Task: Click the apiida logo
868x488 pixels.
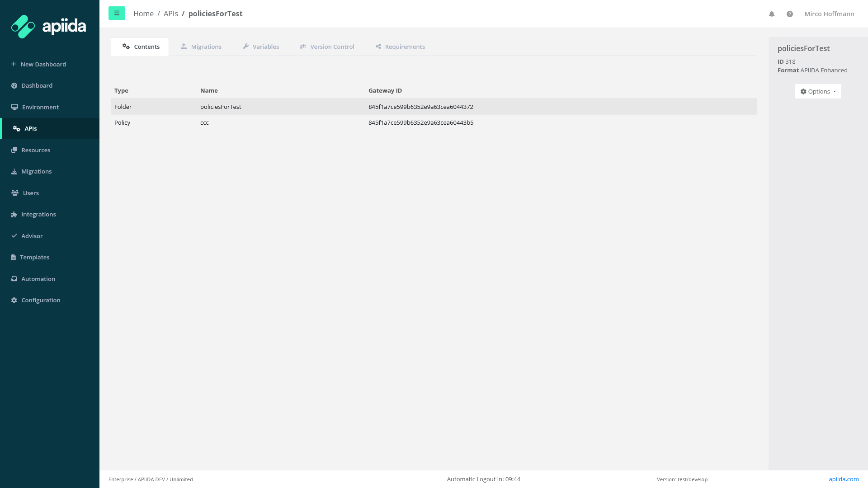Action: click(49, 27)
